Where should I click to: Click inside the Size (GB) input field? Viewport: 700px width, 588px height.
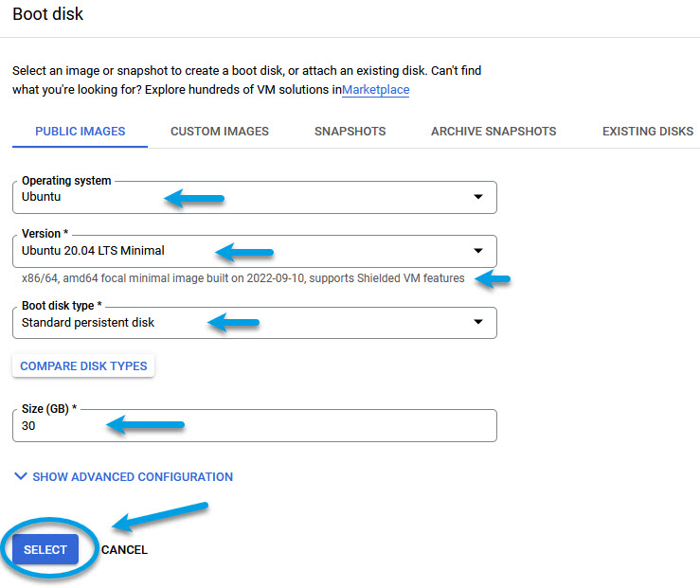click(254, 426)
